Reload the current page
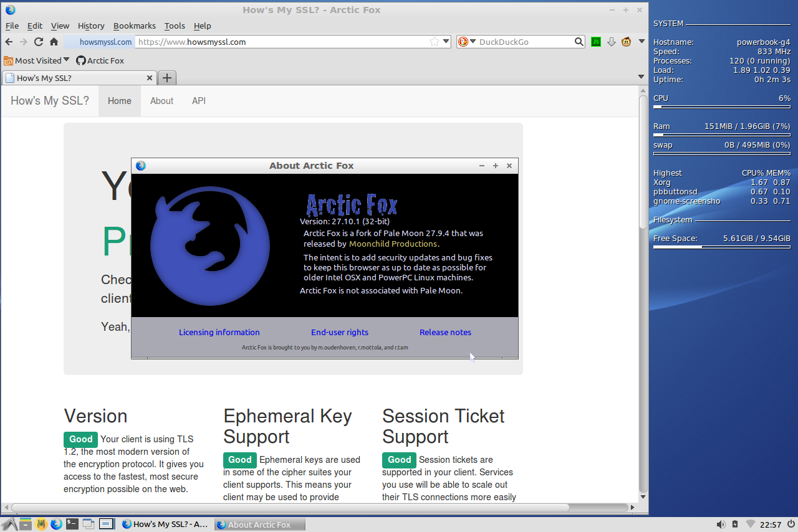This screenshot has height=532, width=798. (x=39, y=42)
